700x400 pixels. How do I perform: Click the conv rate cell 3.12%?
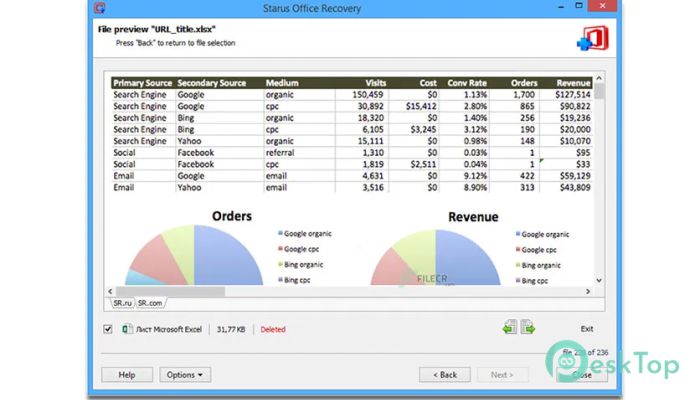pos(475,129)
